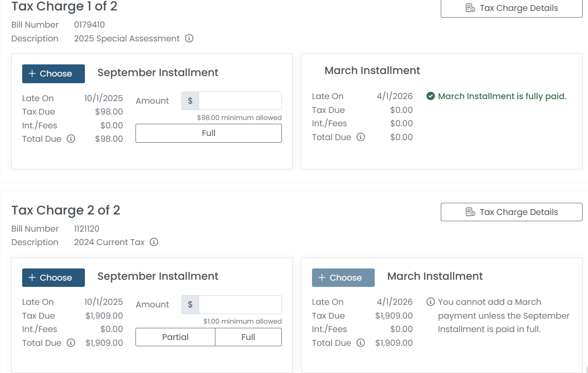Click Total Due info icon in Tax Charge 2 March

coord(360,343)
